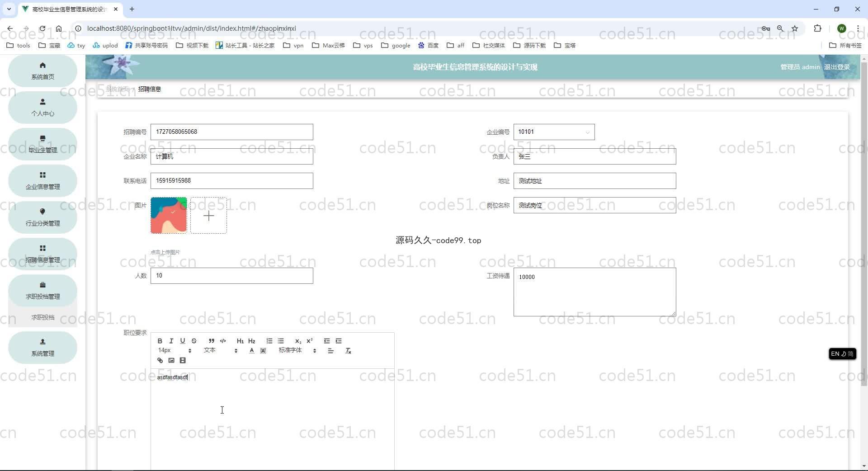
Task: Apply Heading 1 style
Action: [x=240, y=341]
